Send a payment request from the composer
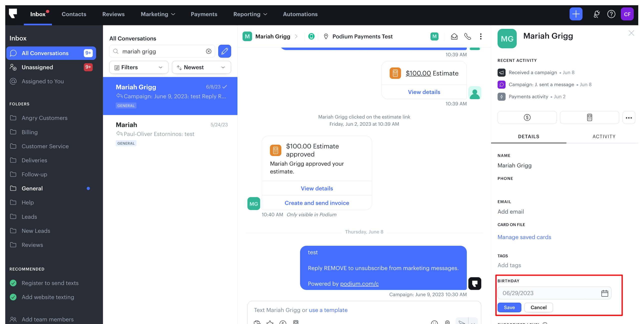This screenshot has height=324, width=644. point(283,323)
